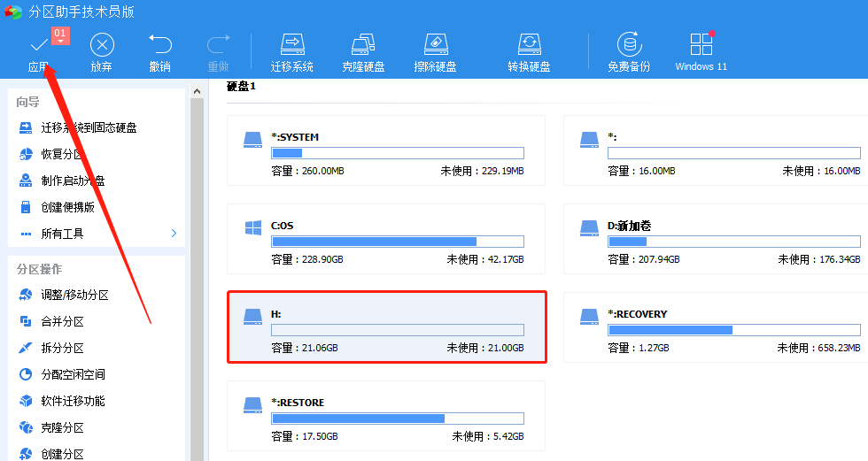Open Convert Disk (转换硬盘) tool

(x=529, y=45)
